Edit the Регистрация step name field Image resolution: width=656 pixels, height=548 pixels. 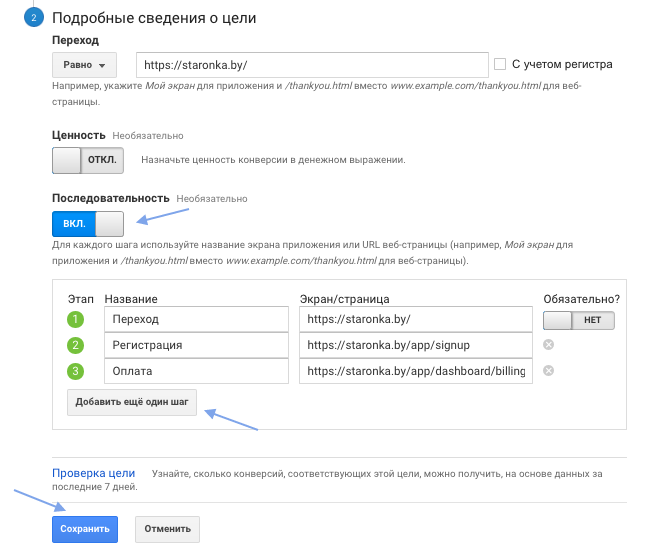(195, 345)
